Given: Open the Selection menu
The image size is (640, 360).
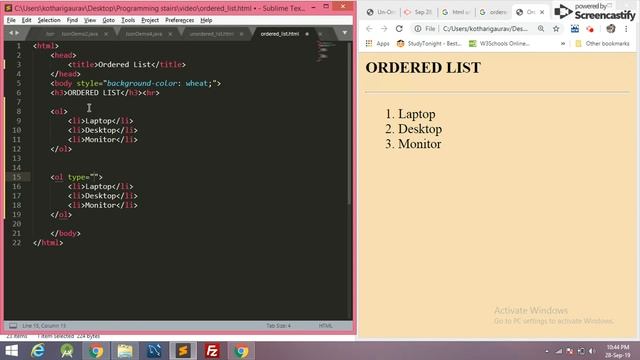Looking at the screenshot, I should click(x=49, y=20).
